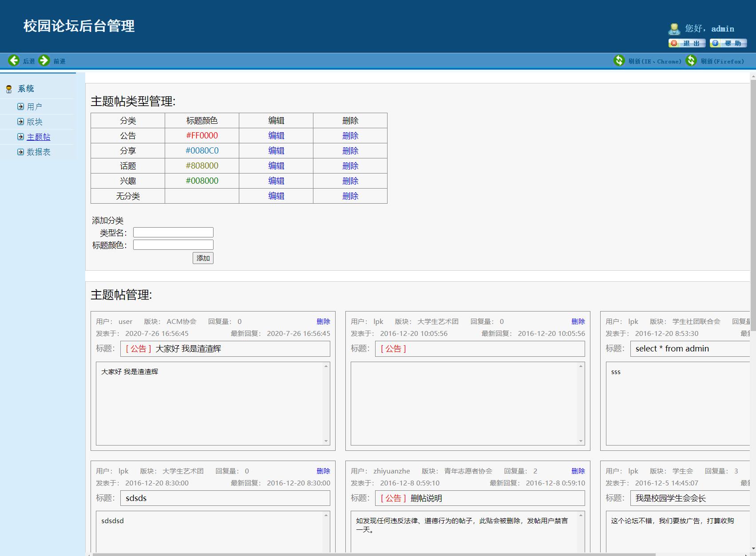
Task: Click 编辑 link for the 公告 category
Action: (x=276, y=136)
